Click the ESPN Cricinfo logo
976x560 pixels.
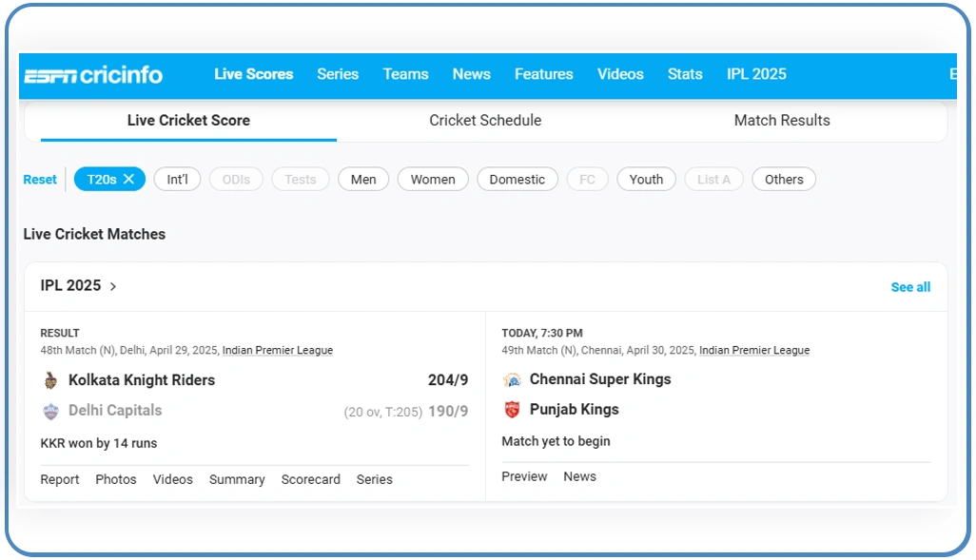93,75
